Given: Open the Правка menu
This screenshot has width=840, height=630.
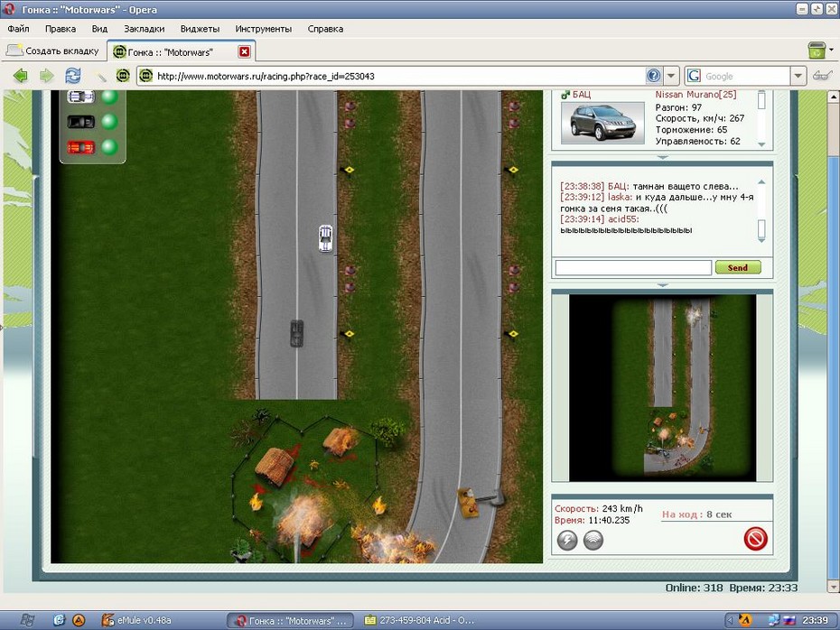Looking at the screenshot, I should click(x=60, y=29).
